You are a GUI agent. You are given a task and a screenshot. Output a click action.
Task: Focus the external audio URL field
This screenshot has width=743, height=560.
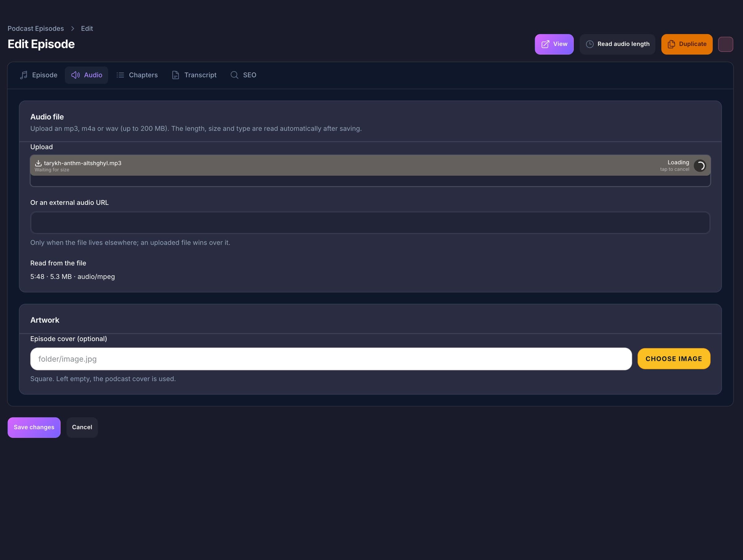click(370, 222)
